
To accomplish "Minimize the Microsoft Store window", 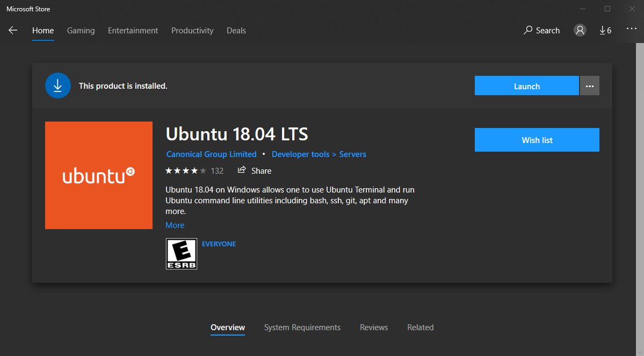I will 582,9.
